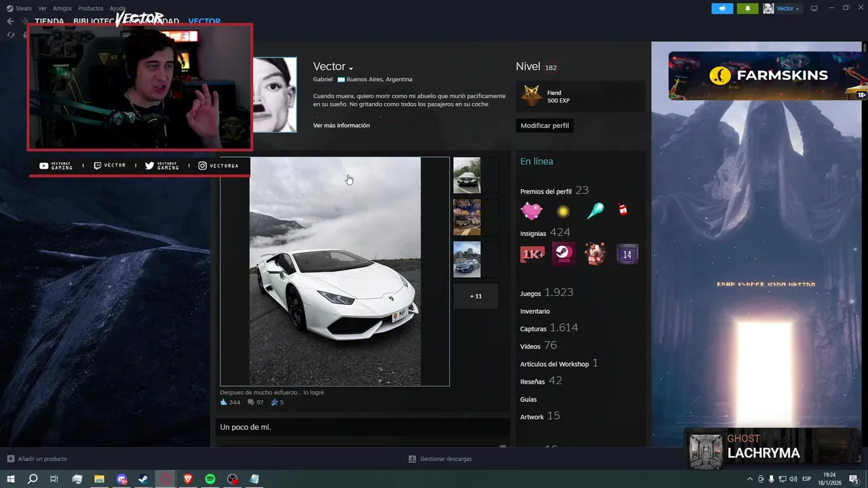868x488 pixels.
Task: Switch to the VECTOR profile tab
Action: [x=204, y=21]
